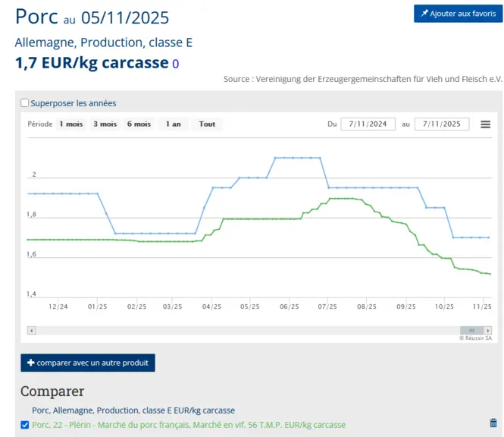Choose the 1 an period
This screenshot has width=504, height=437.
(174, 124)
